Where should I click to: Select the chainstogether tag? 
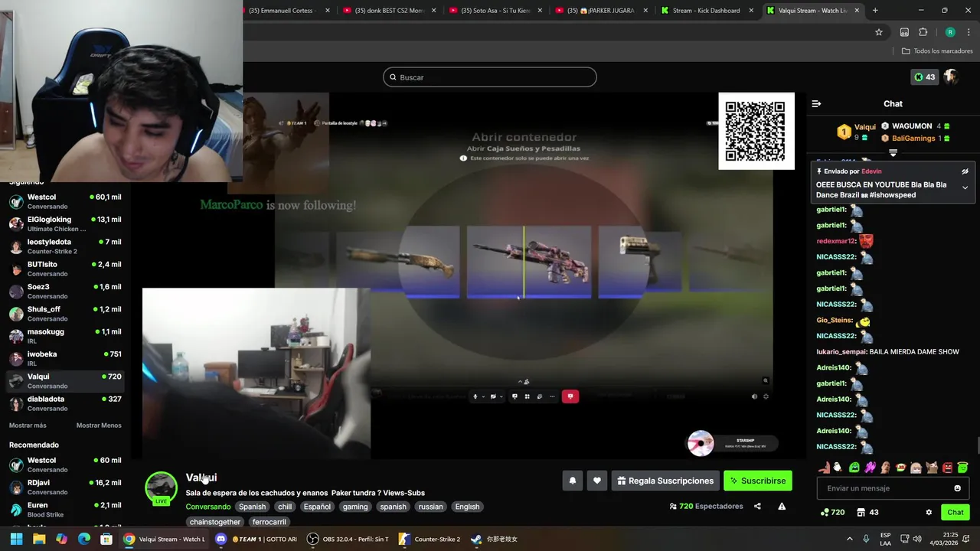(x=215, y=522)
